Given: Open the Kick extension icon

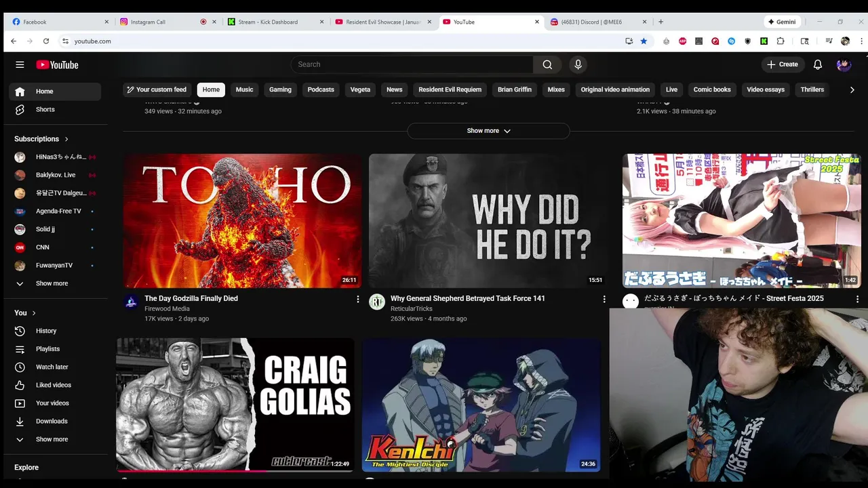Looking at the screenshot, I should tap(764, 41).
